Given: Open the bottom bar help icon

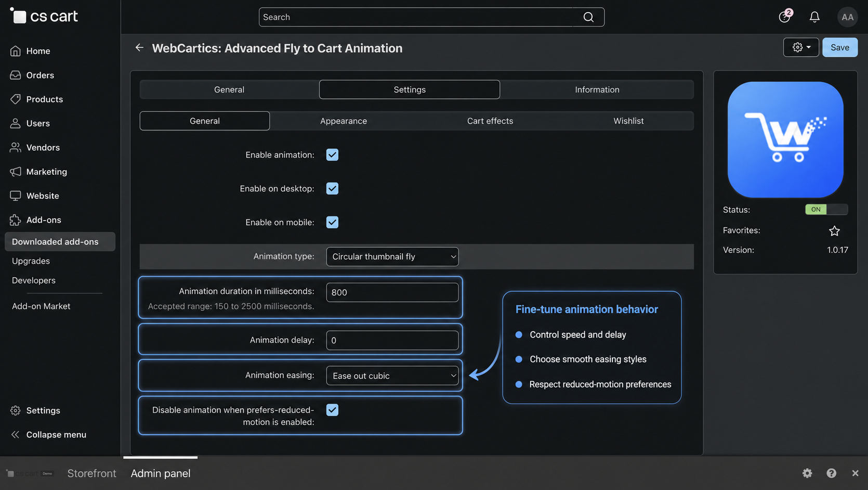Looking at the screenshot, I should point(832,473).
